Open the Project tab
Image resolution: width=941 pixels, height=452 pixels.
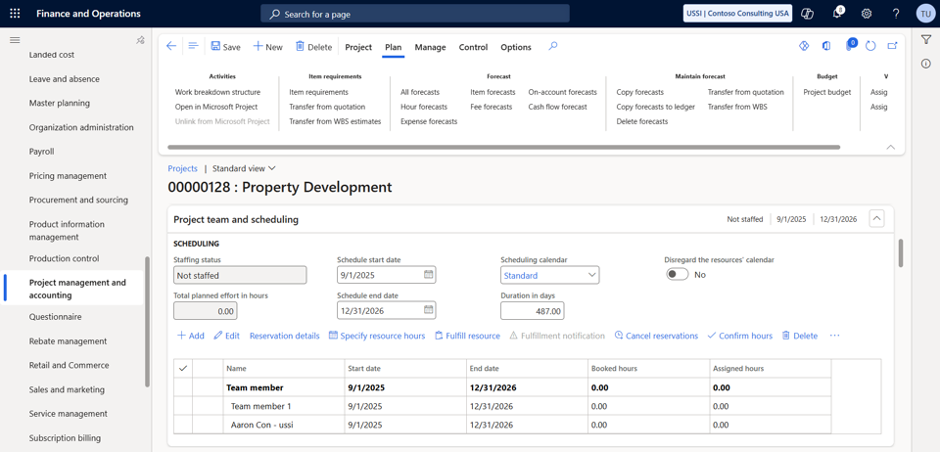point(359,47)
